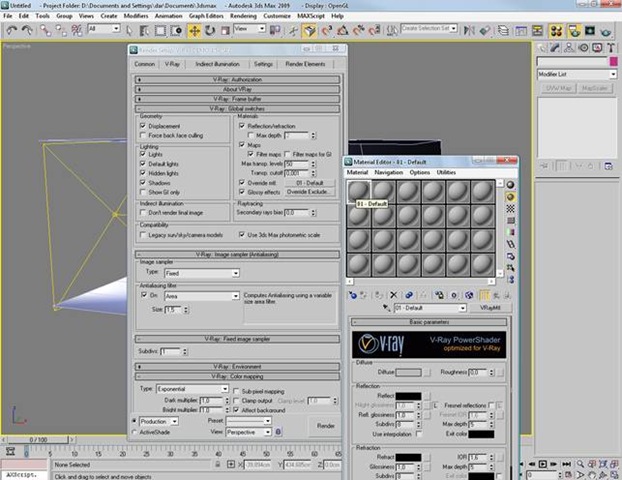Click the Render button
This screenshot has width=622, height=480.
pyautogui.click(x=326, y=425)
